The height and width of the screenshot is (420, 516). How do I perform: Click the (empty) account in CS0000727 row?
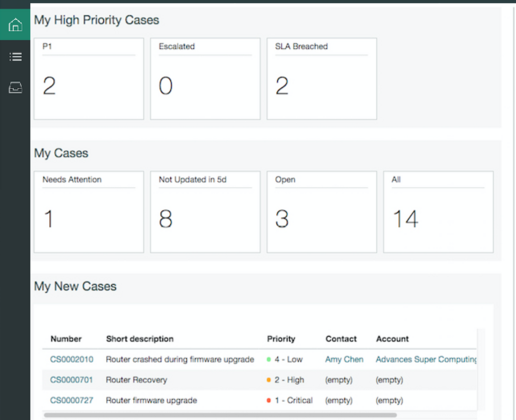click(389, 400)
